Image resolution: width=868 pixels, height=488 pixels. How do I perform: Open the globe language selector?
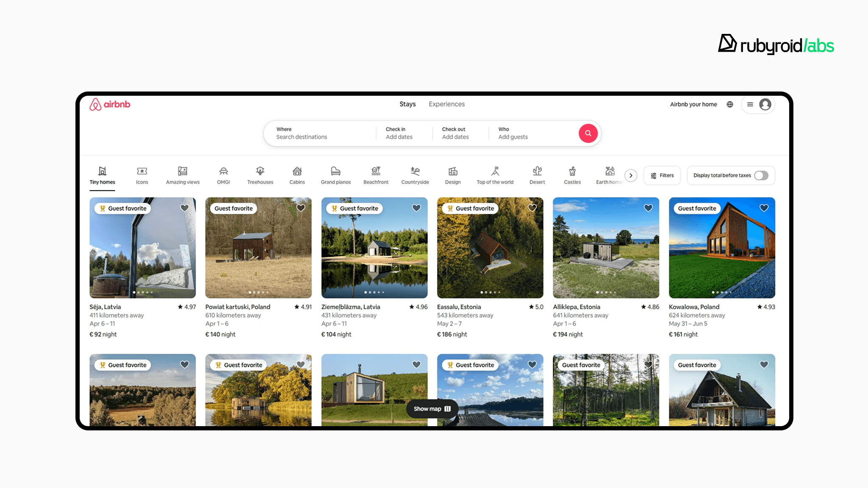730,104
